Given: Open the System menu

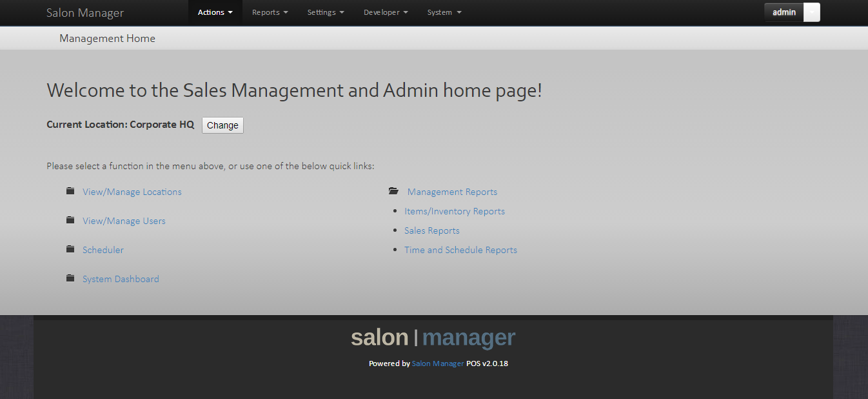Looking at the screenshot, I should tap(444, 12).
